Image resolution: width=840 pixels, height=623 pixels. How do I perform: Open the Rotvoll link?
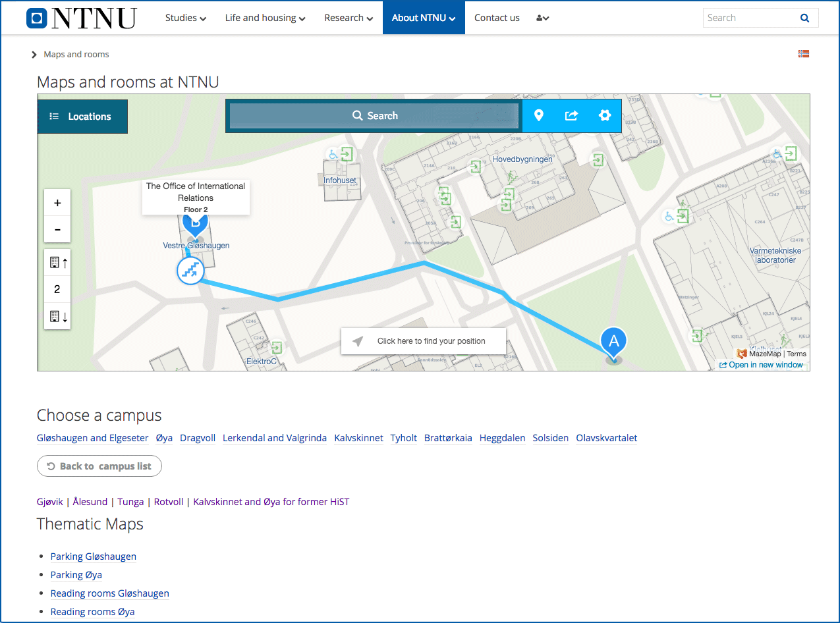pyautogui.click(x=169, y=502)
